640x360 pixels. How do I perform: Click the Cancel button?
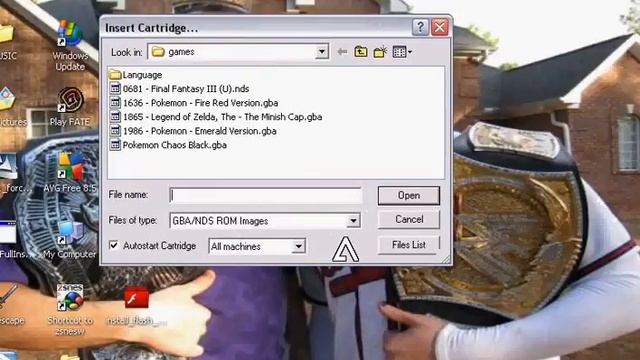409,220
